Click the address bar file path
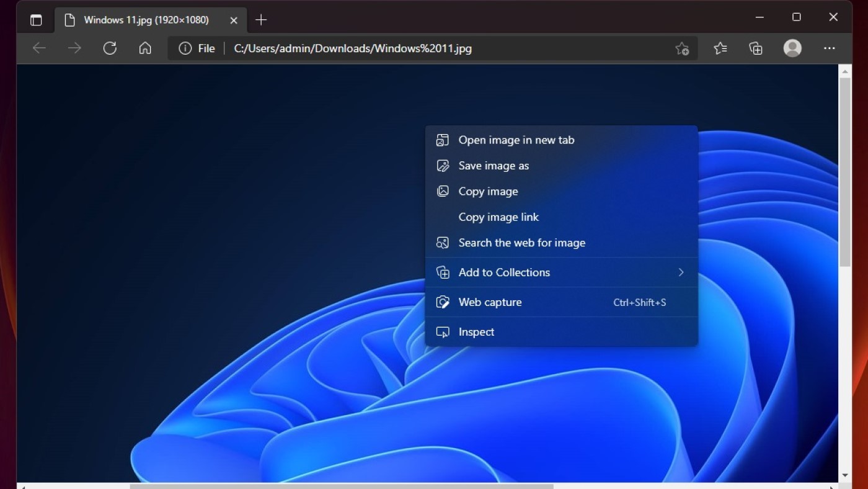Screen dimensions: 868x489 (x=353, y=48)
